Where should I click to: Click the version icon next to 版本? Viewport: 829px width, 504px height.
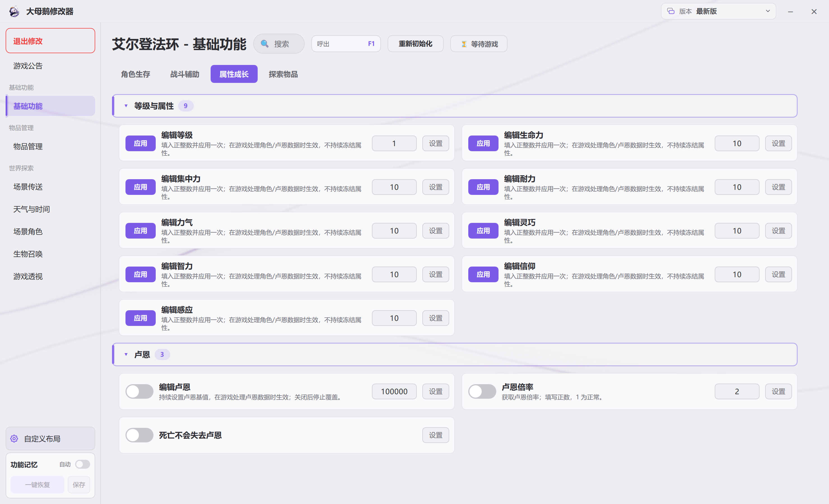[x=670, y=11]
